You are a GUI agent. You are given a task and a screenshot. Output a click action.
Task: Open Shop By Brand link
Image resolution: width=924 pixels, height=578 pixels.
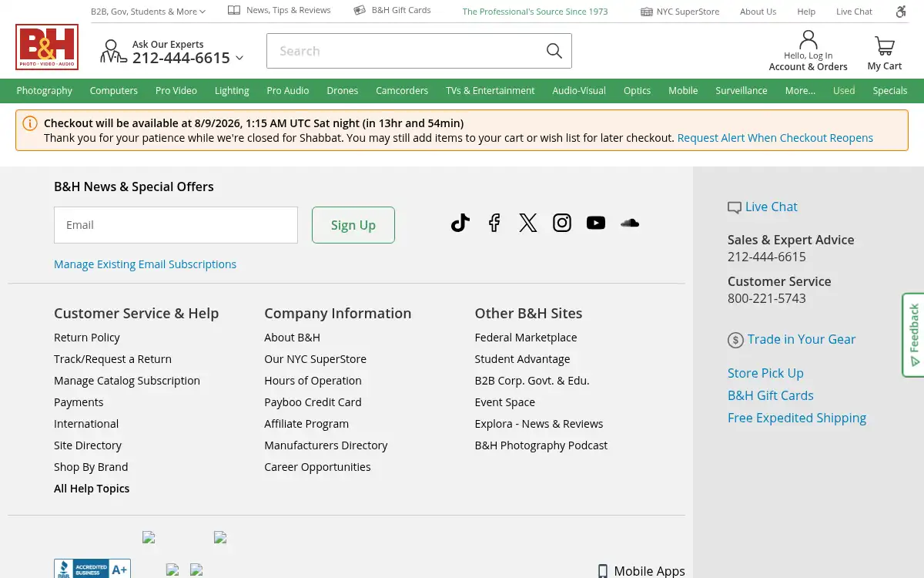click(x=91, y=467)
